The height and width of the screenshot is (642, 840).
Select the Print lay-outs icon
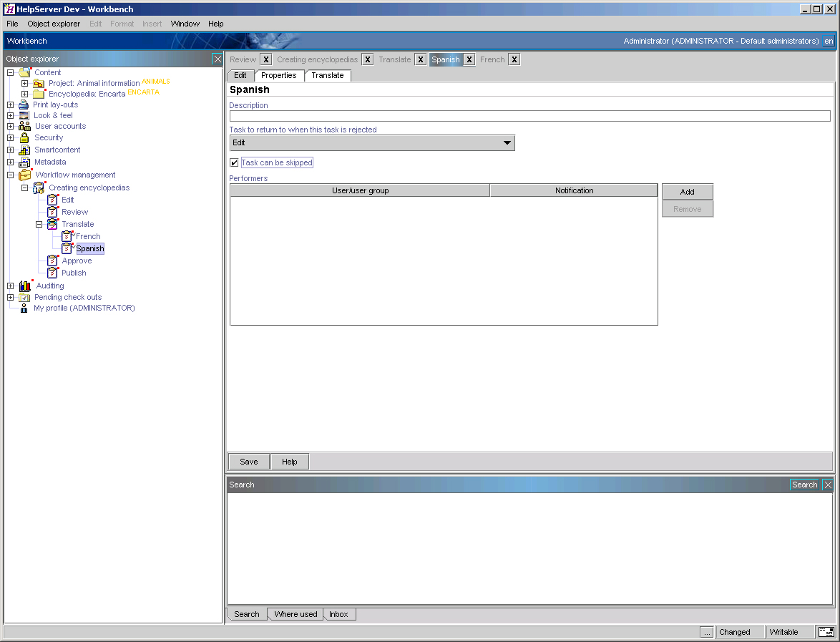pos(22,104)
